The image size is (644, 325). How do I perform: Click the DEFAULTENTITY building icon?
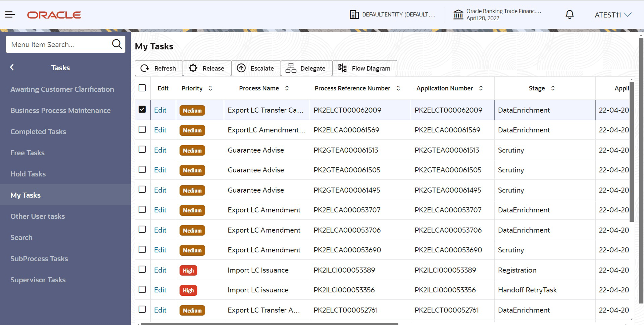tap(354, 14)
